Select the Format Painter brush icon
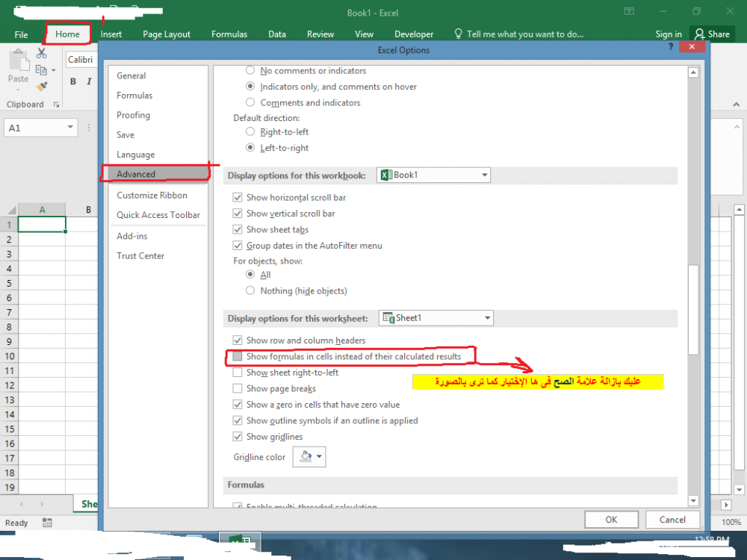 coord(41,86)
